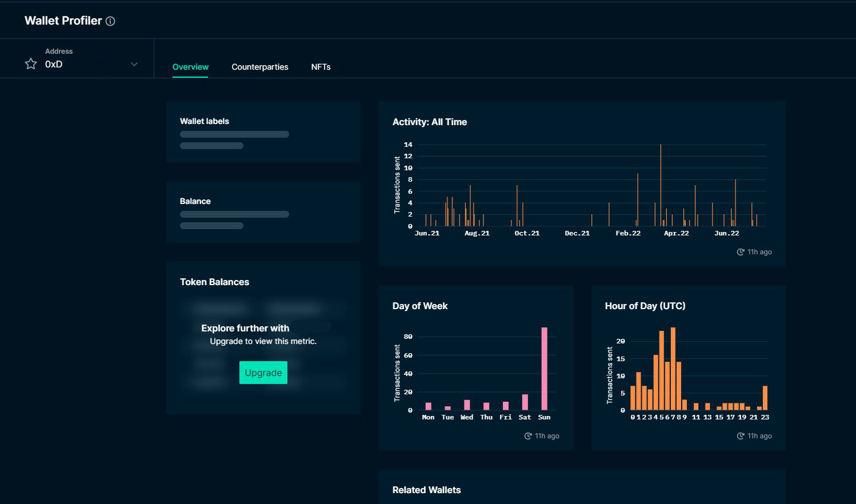Click the clock icon in Hour of Day panel
Screen dimensions: 856x504
[740, 435]
